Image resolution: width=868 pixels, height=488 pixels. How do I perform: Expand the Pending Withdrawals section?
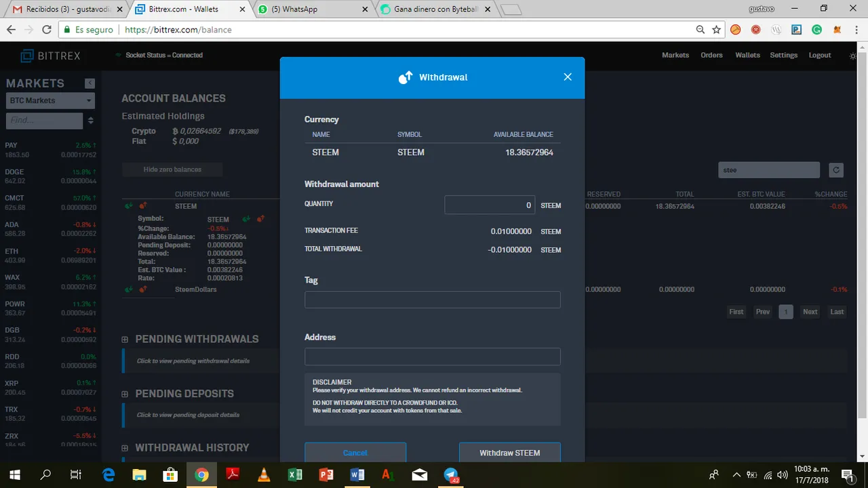point(125,339)
